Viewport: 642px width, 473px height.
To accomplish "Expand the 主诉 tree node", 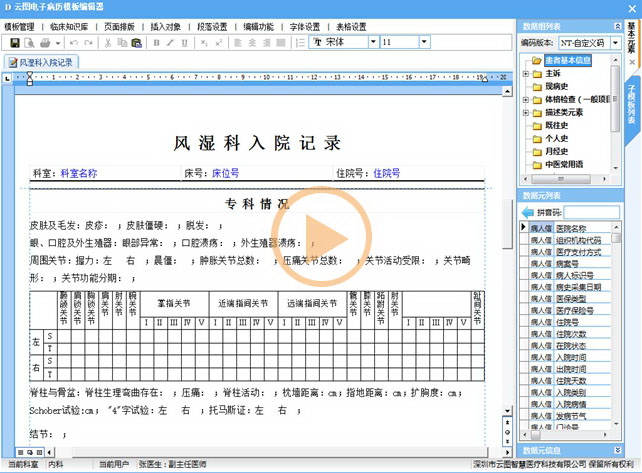I will coord(526,73).
